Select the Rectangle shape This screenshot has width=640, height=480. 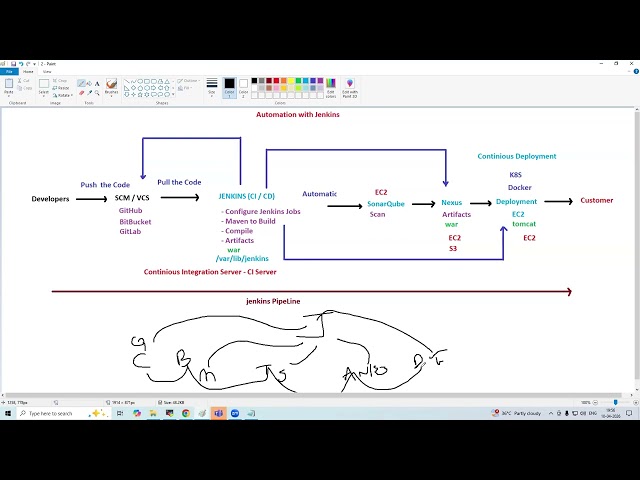pyautogui.click(x=147, y=81)
